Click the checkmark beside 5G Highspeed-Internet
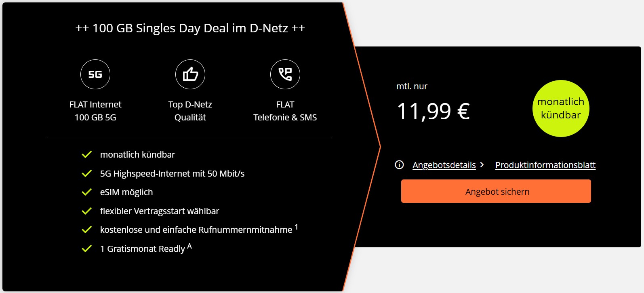The image size is (644, 293). click(87, 174)
